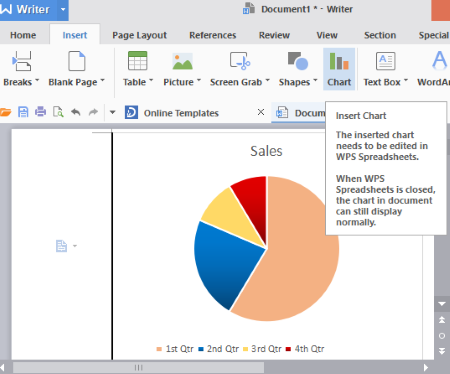Open the View tab

[327, 35]
